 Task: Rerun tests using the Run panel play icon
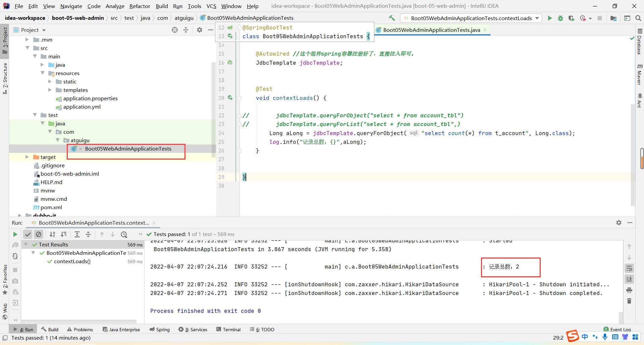click(15, 234)
